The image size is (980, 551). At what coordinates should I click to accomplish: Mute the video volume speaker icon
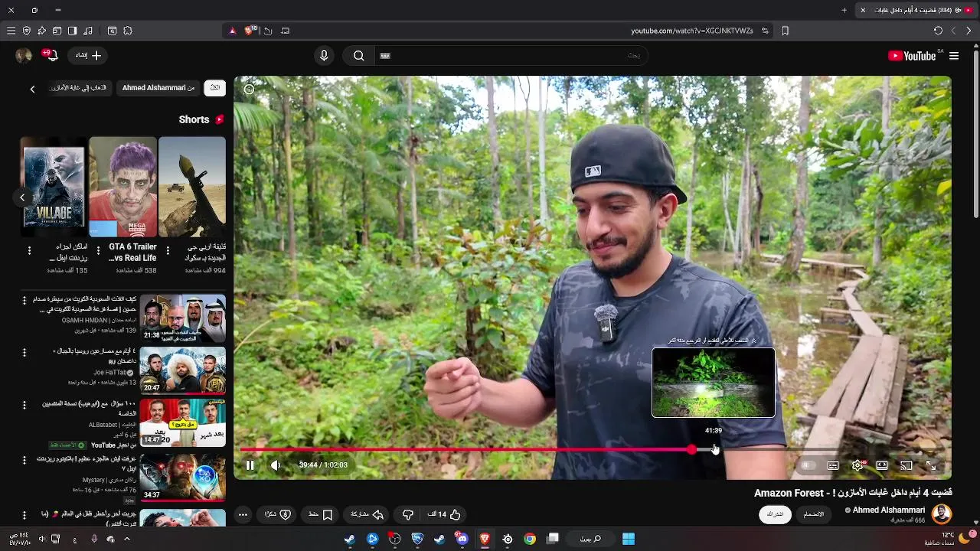276,465
